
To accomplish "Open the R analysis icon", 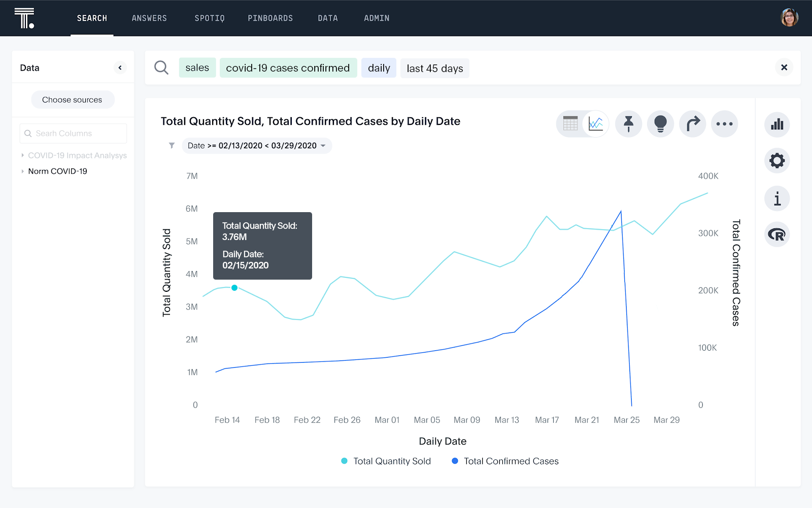I will pos(777,234).
